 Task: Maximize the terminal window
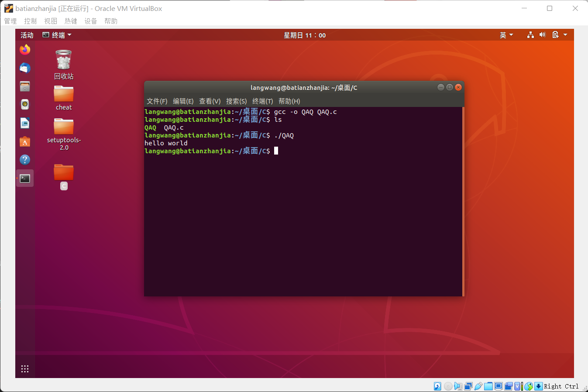pyautogui.click(x=450, y=87)
